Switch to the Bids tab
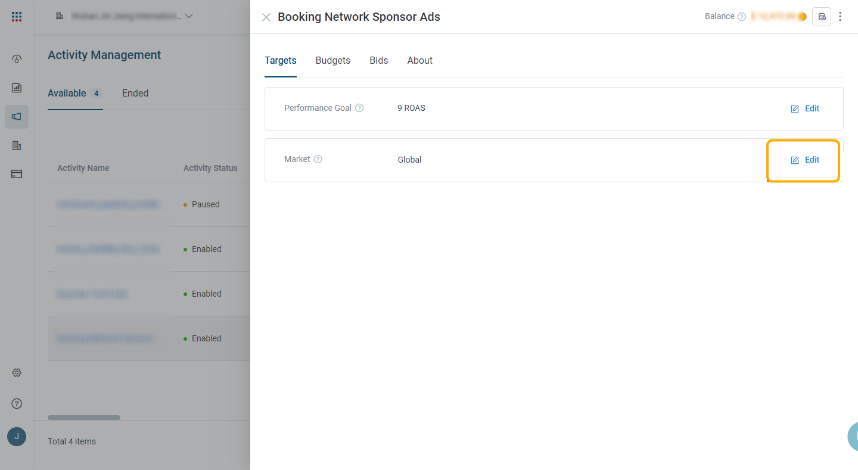858x470 pixels. [x=379, y=61]
